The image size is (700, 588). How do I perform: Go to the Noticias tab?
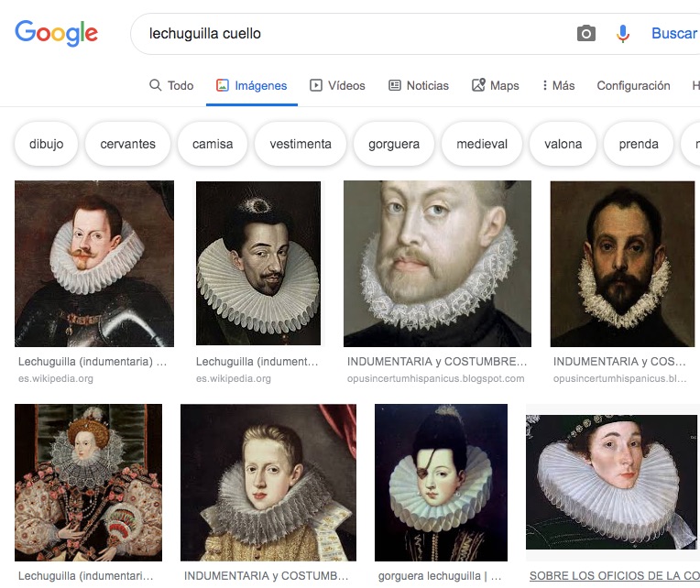pyautogui.click(x=419, y=85)
